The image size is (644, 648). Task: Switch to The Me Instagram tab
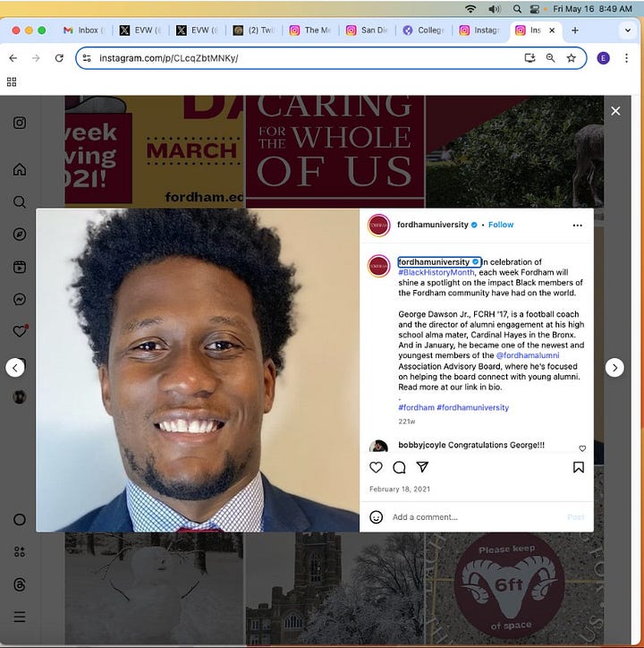tap(310, 30)
